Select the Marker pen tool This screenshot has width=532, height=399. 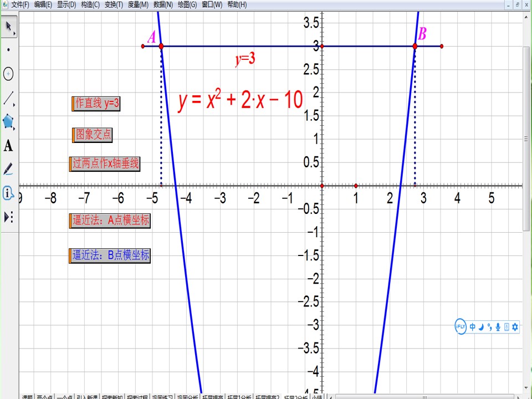(8, 169)
